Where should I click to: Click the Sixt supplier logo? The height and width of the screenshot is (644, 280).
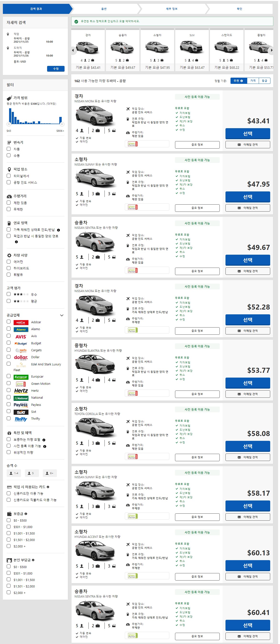(x=21, y=412)
